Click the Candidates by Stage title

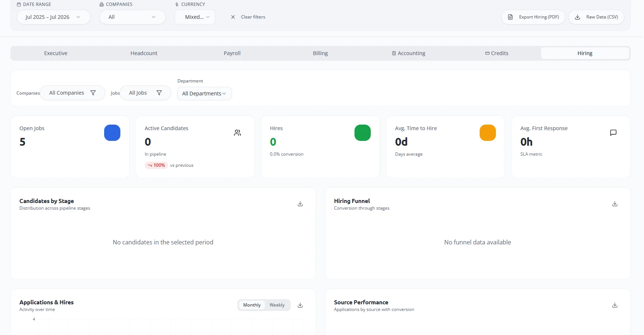pyautogui.click(x=47, y=201)
